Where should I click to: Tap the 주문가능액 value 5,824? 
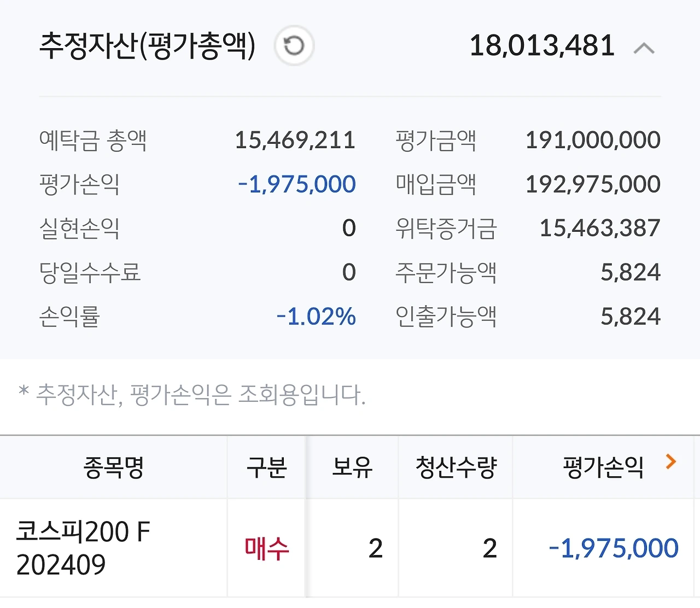click(x=631, y=273)
